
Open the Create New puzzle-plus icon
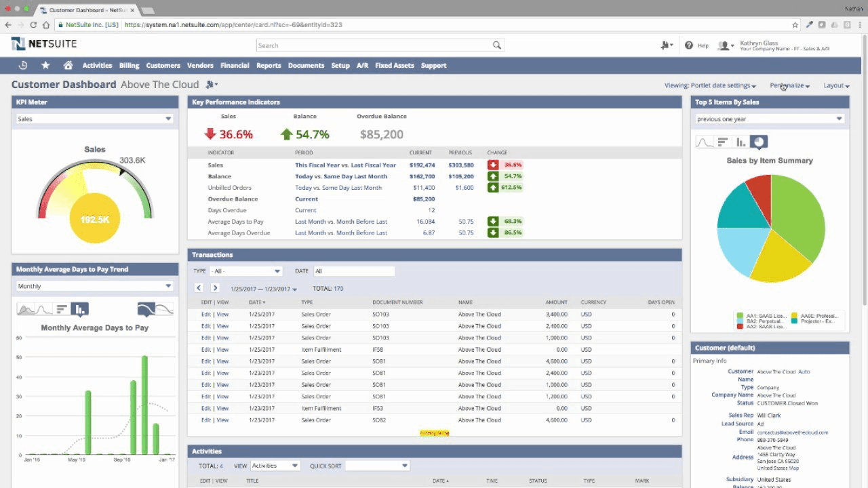click(667, 45)
